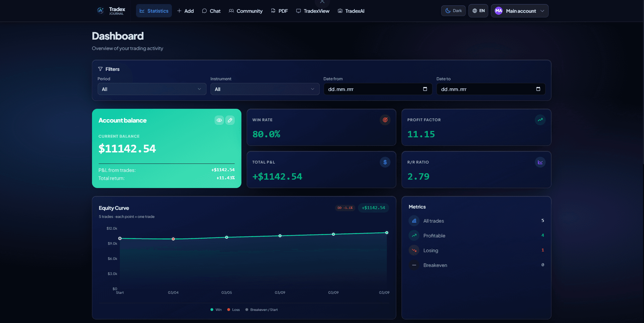Open the Main account switcher

point(519,11)
